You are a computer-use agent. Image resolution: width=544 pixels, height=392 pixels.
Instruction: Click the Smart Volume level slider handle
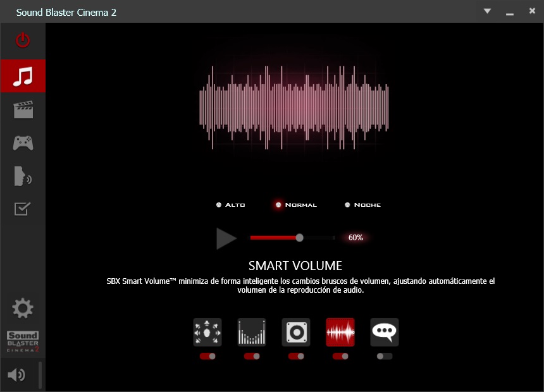(x=299, y=238)
